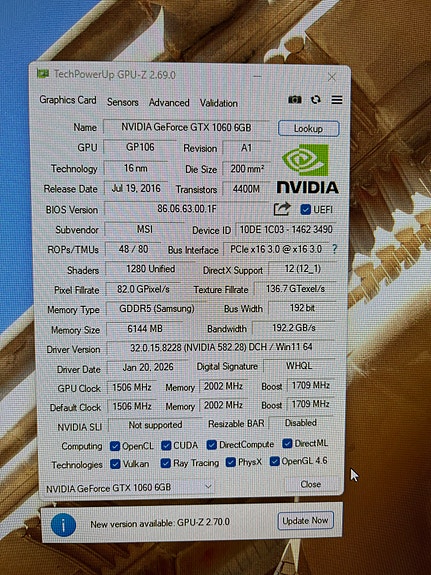Click the NVIDIA logo image
Screen dimensions: 431x575
point(307,168)
